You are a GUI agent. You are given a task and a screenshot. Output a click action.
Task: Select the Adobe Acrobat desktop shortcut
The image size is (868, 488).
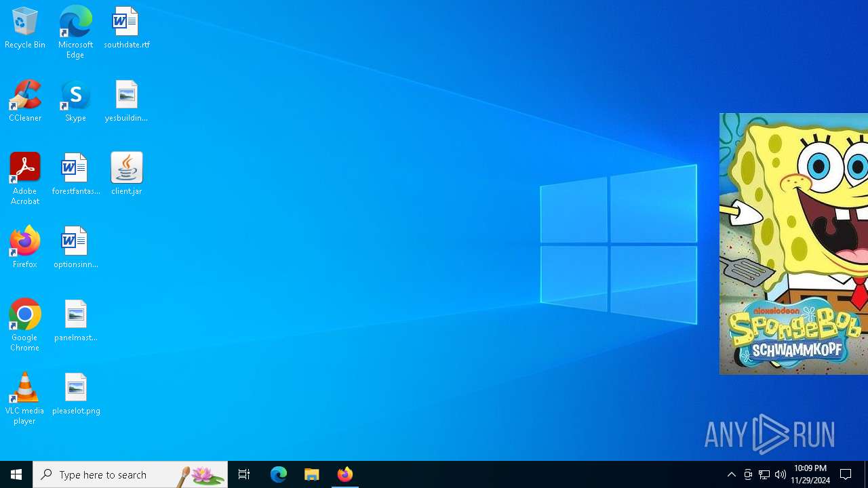(x=25, y=179)
